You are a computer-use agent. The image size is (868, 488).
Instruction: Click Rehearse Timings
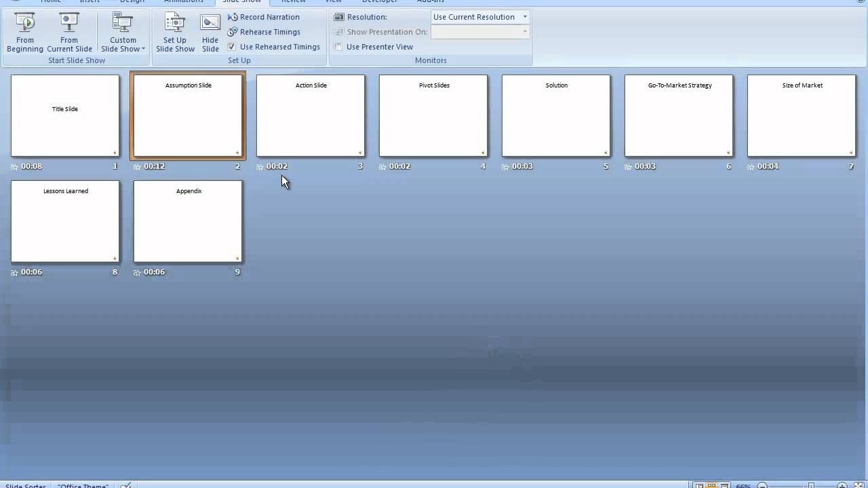pos(264,32)
